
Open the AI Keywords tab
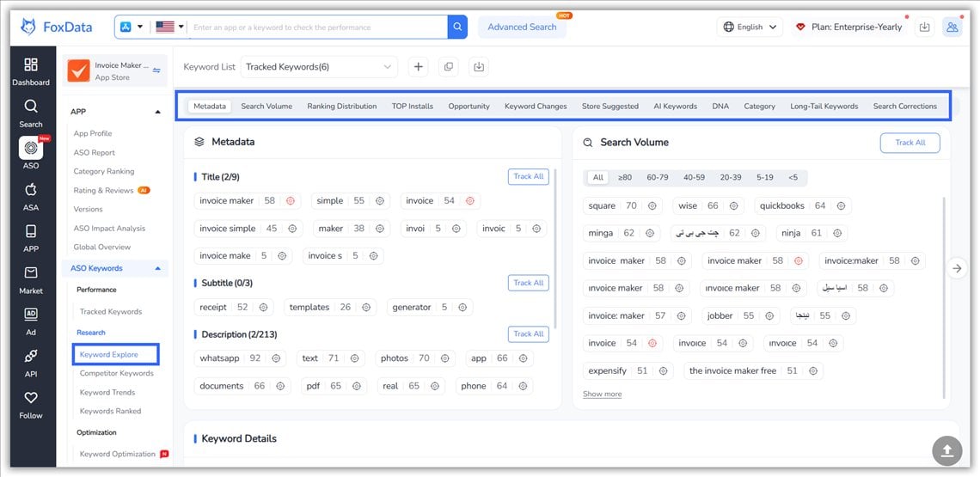[x=675, y=107]
